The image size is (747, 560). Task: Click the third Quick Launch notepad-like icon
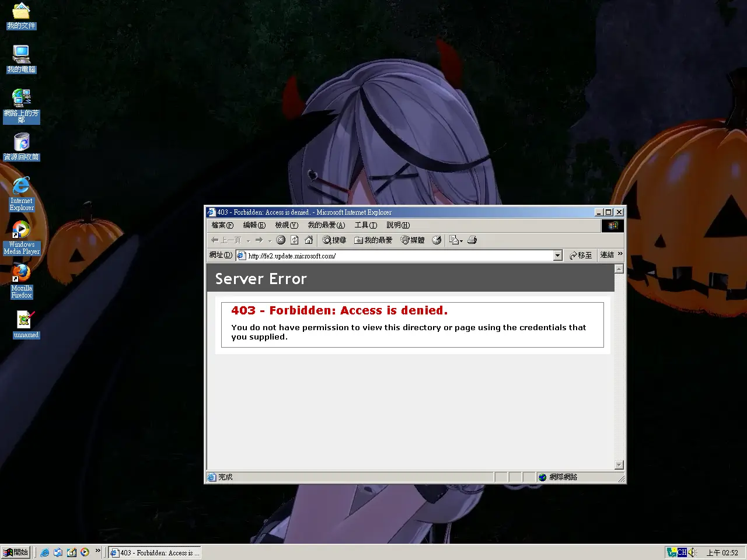71,552
